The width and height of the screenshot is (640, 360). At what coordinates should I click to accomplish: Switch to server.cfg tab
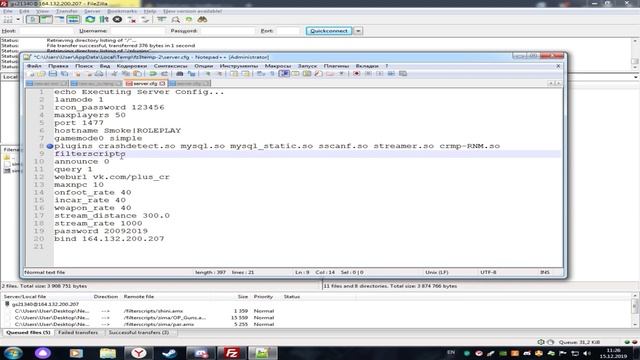click(x=145, y=83)
